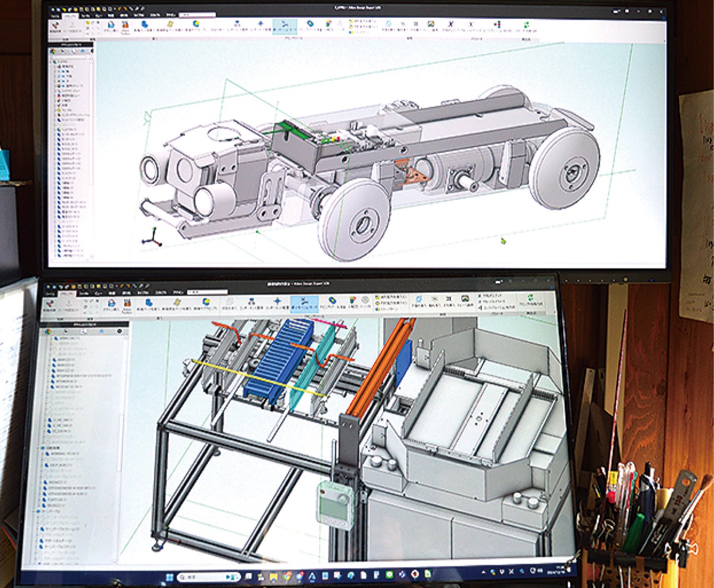Click the first ribbon tab in lower window
Viewport: 714px width, 588px height.
tap(49, 293)
